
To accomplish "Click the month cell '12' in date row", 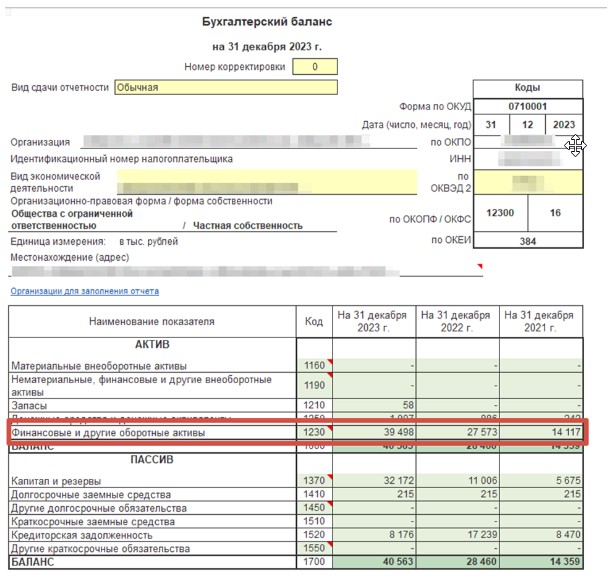I will click(527, 124).
